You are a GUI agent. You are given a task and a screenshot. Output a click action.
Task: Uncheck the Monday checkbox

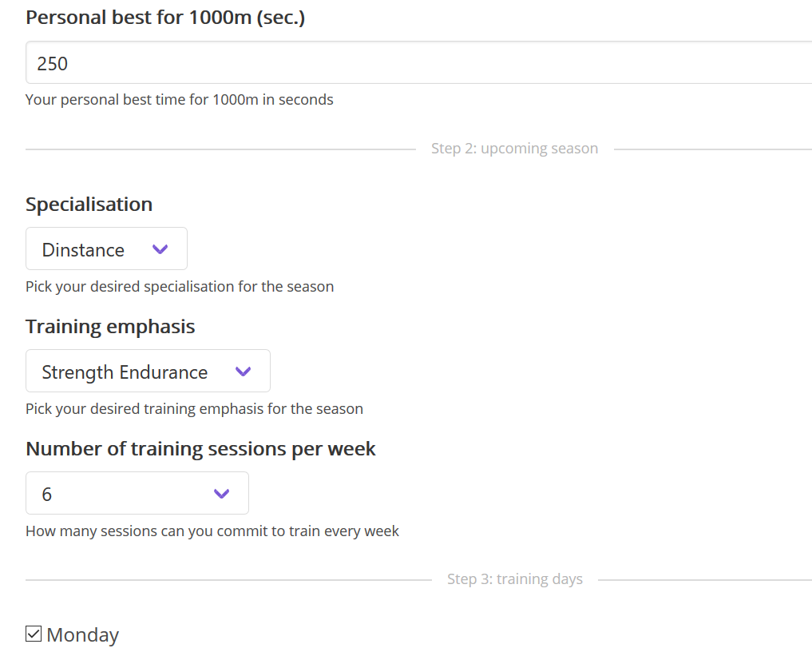[x=34, y=634]
